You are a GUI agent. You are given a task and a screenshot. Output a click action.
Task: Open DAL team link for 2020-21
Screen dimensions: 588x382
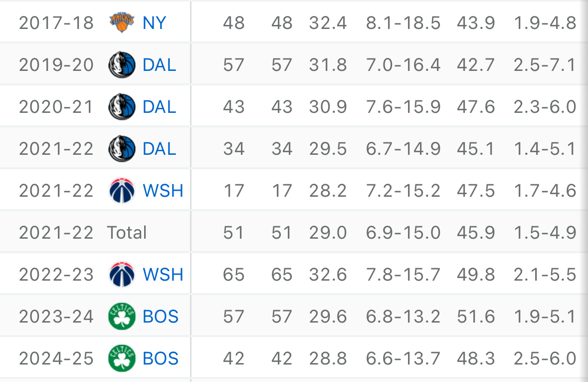point(159,107)
